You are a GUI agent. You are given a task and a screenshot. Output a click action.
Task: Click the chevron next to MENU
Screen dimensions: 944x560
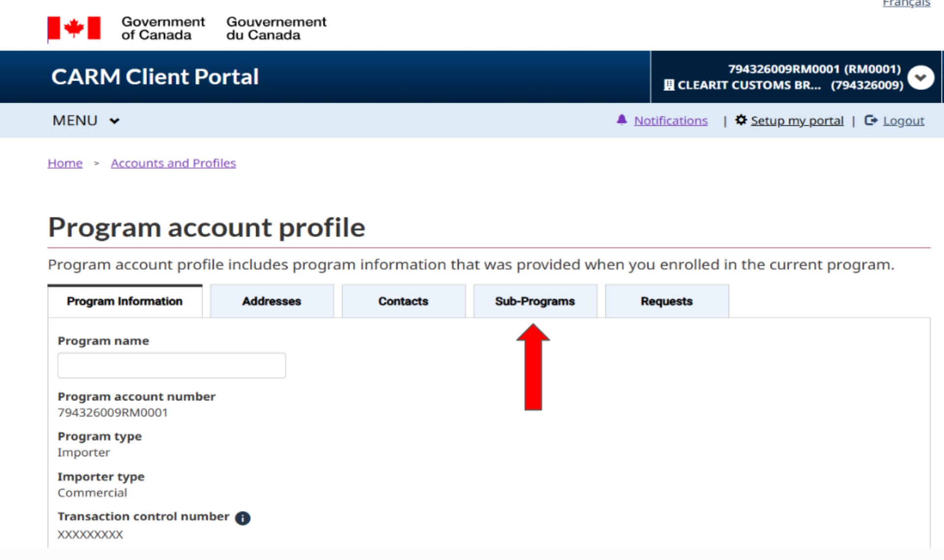[115, 121]
